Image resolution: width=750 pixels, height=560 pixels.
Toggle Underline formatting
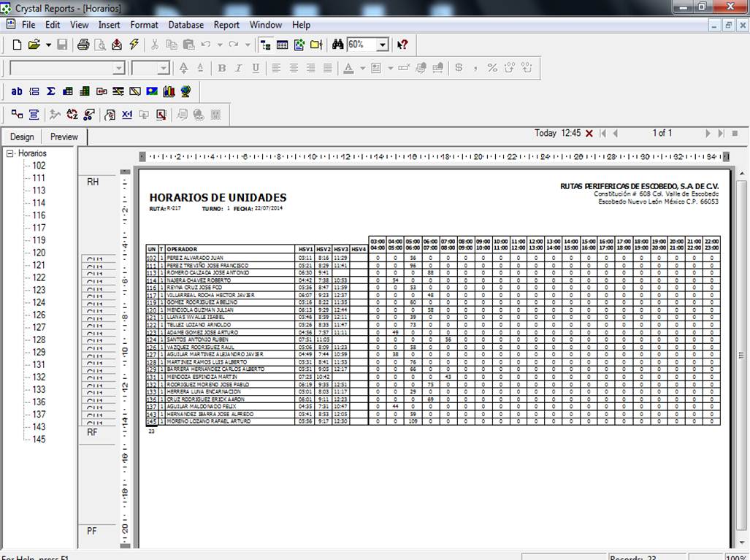click(256, 69)
